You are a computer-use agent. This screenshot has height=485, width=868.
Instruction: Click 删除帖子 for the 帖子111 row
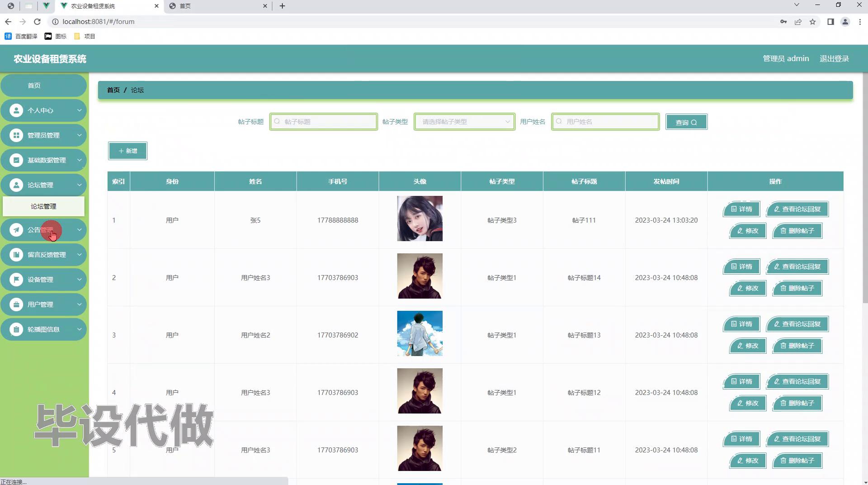tap(797, 231)
